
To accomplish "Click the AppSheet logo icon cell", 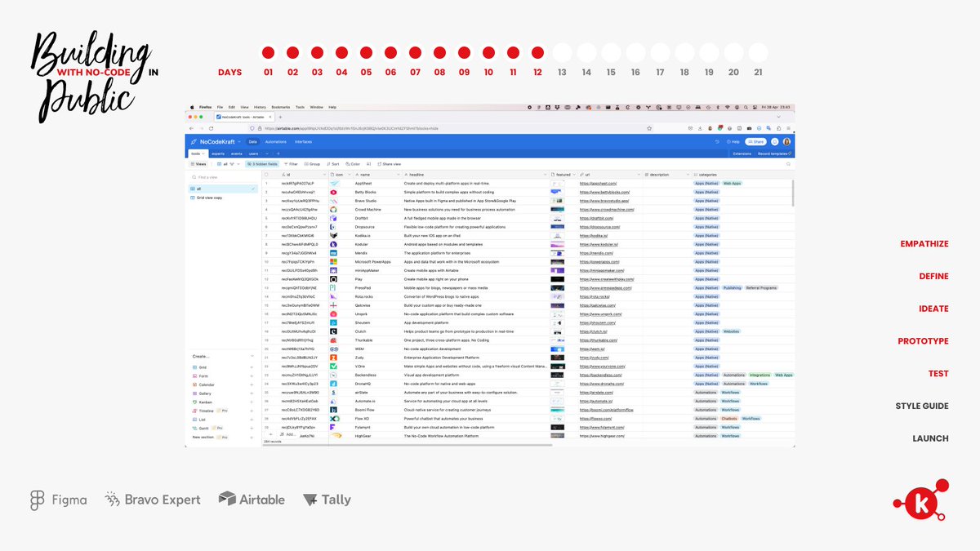I will [335, 184].
